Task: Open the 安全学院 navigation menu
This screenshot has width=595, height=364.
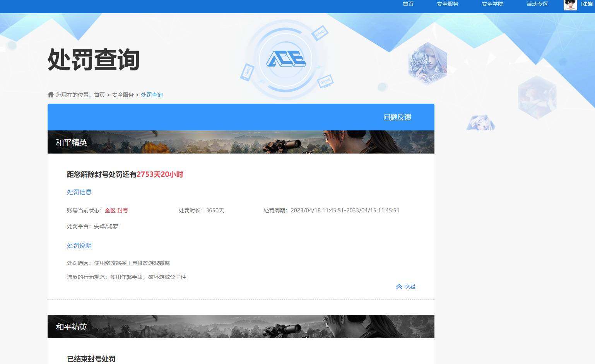Action: click(x=492, y=4)
